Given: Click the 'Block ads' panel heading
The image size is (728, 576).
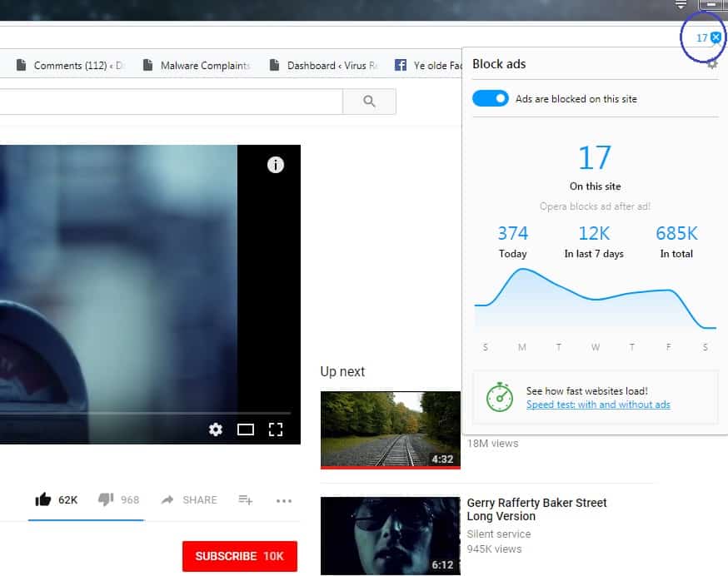Looking at the screenshot, I should pyautogui.click(x=499, y=64).
